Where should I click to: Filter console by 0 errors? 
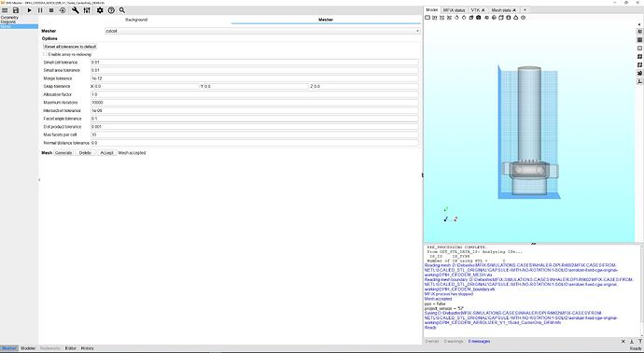click(432, 342)
